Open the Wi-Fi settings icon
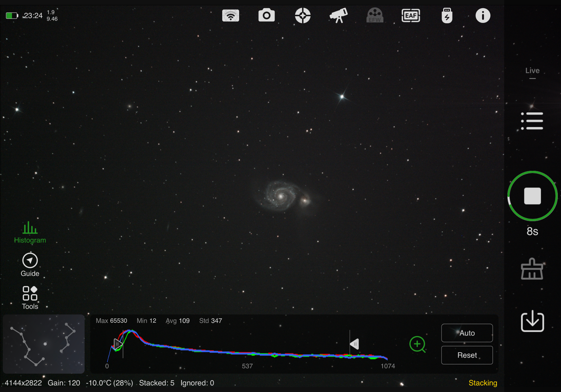Viewport: 561px width, 392px height. click(231, 16)
